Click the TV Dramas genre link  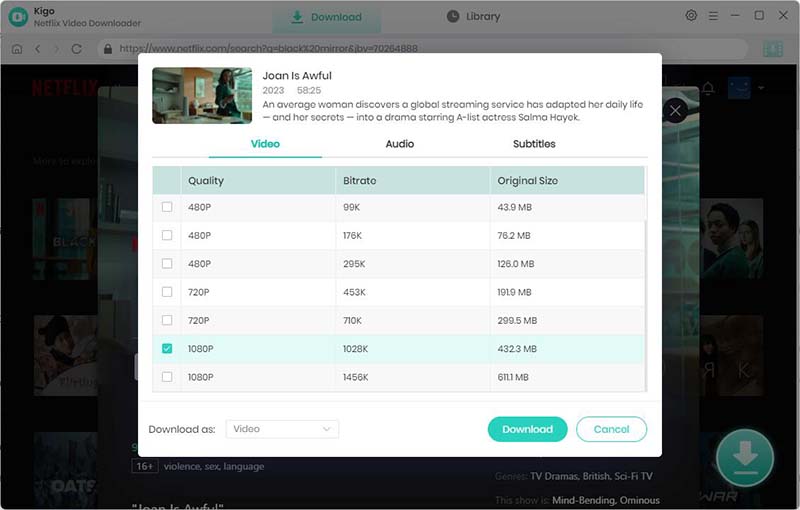[554, 476]
